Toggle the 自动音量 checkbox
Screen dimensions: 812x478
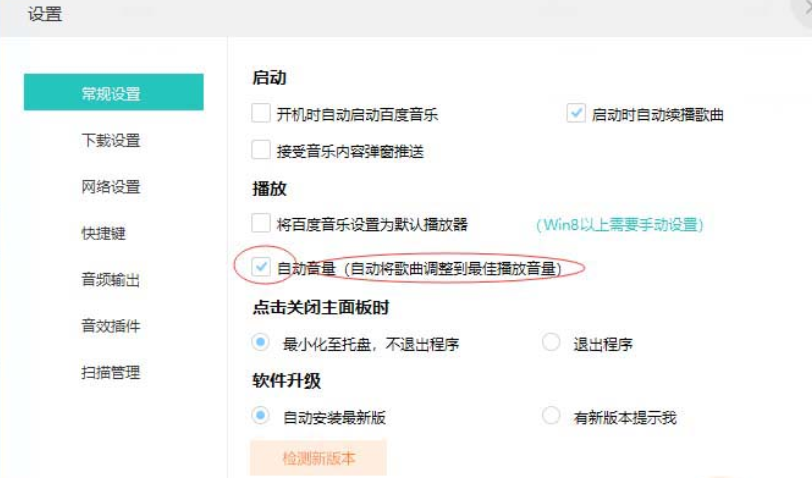click(x=261, y=267)
